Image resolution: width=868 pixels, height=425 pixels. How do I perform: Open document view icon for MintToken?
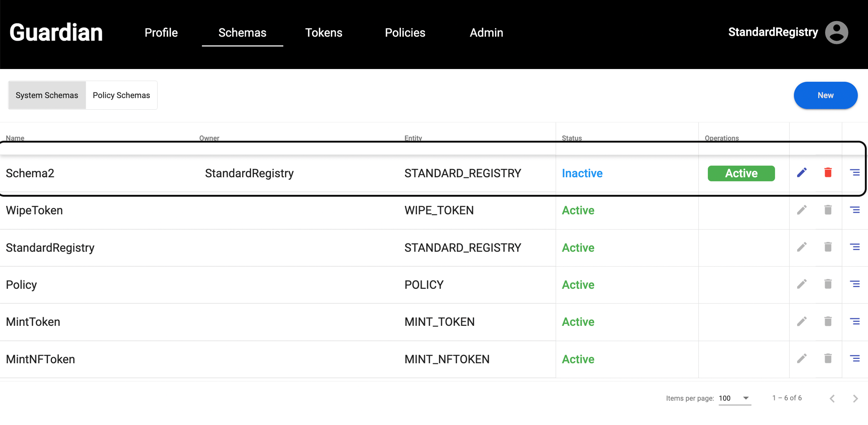pos(855,321)
